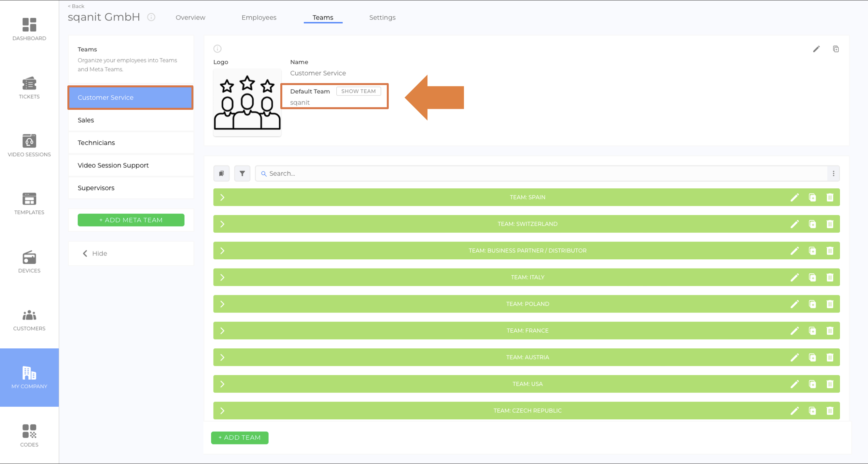
Task: Open the Settings tab
Action: click(x=382, y=17)
